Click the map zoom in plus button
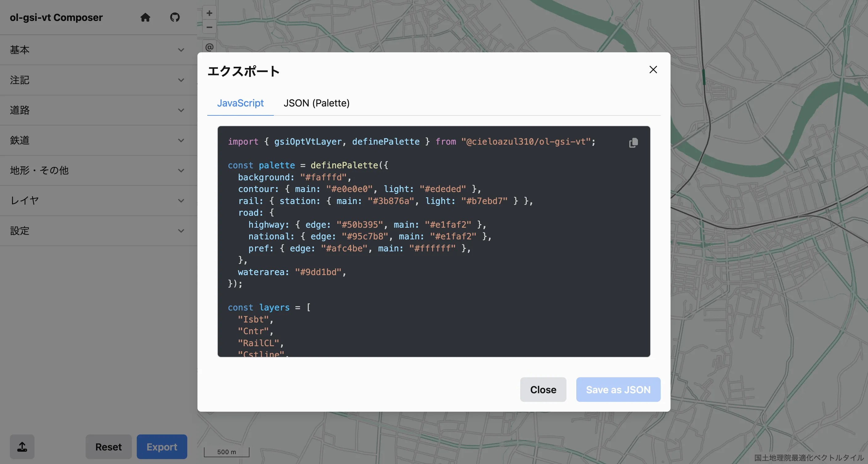868x464 pixels. tap(209, 13)
